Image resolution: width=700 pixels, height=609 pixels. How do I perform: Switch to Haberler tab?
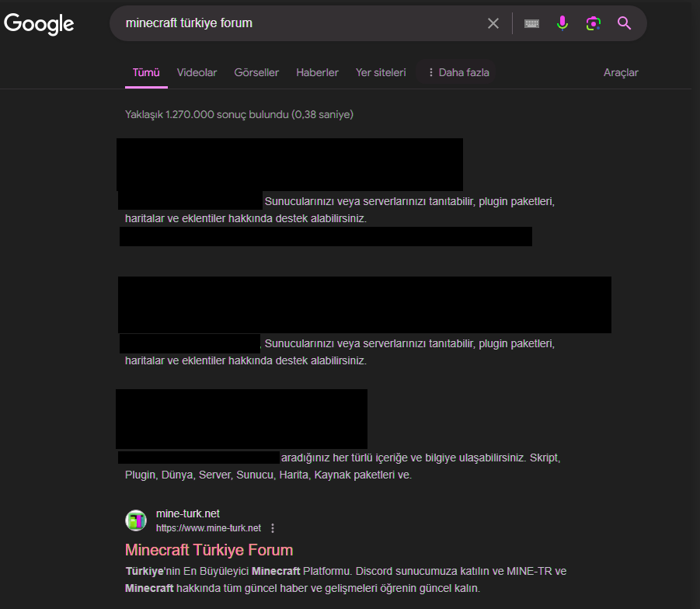(x=318, y=72)
